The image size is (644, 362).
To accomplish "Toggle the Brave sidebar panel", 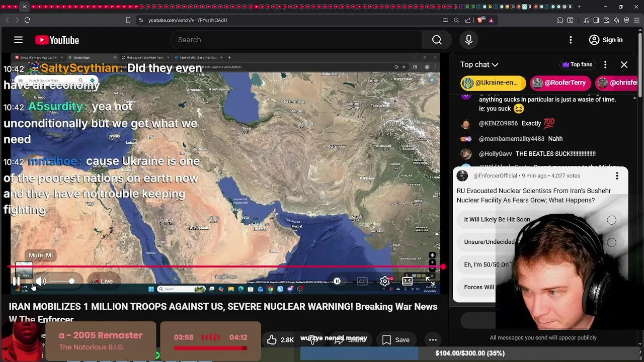I will [x=596, y=20].
